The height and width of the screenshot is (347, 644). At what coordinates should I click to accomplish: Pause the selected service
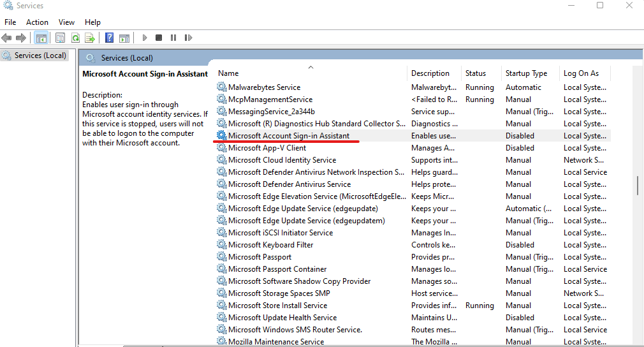click(173, 38)
